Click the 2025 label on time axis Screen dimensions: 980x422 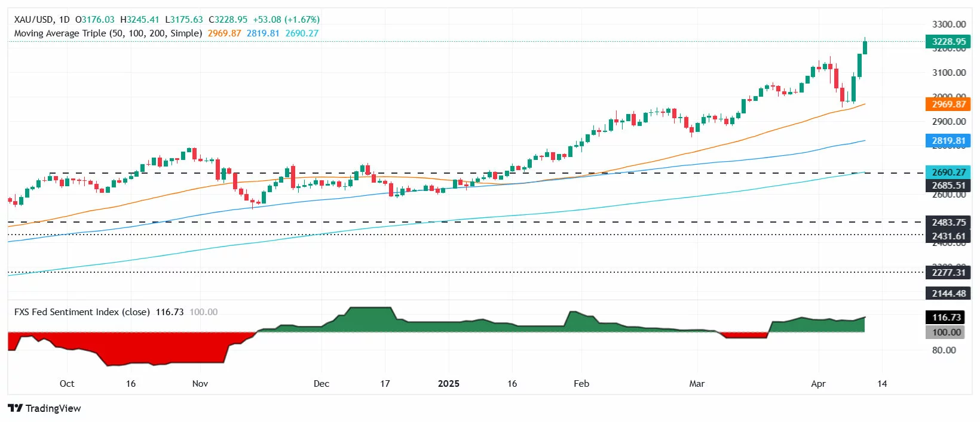pyautogui.click(x=448, y=384)
